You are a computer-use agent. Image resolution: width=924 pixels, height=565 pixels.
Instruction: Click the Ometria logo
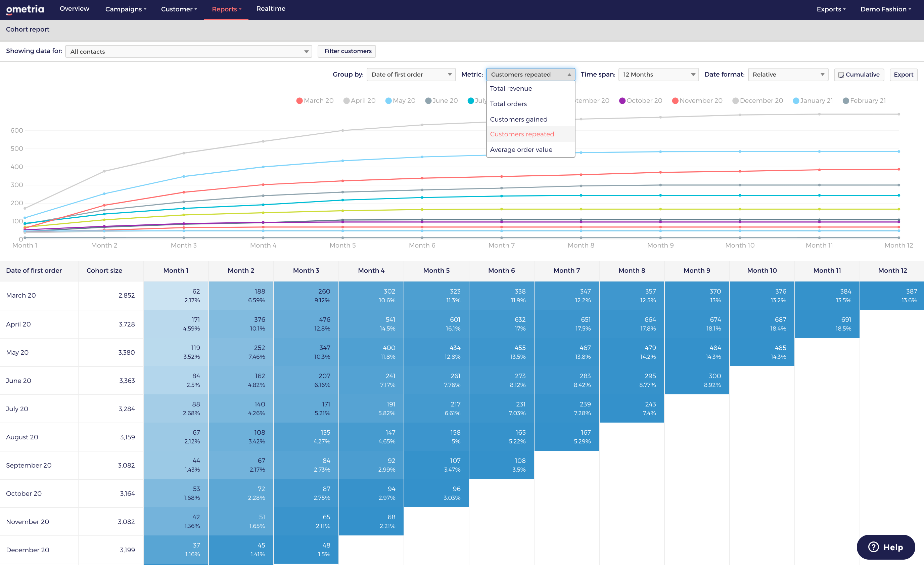tap(25, 9)
